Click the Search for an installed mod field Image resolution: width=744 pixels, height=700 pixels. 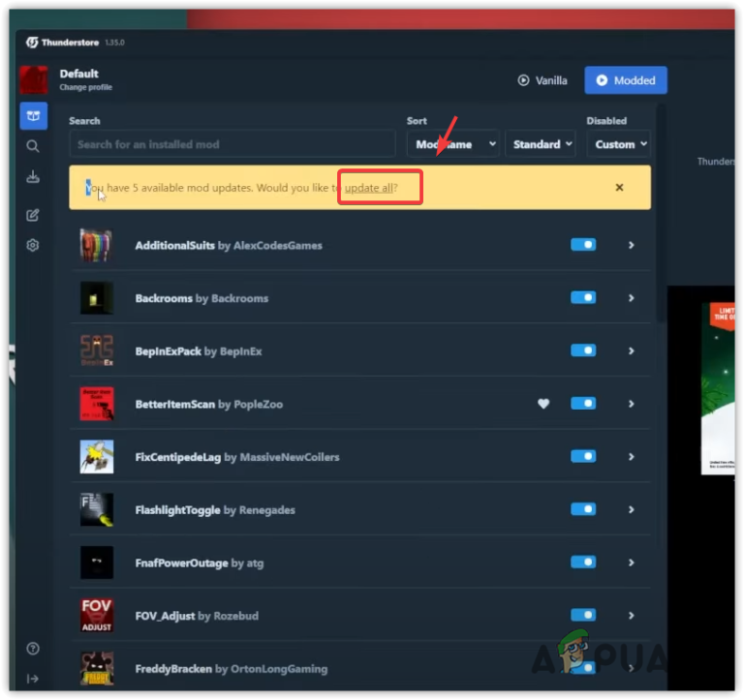coord(232,143)
